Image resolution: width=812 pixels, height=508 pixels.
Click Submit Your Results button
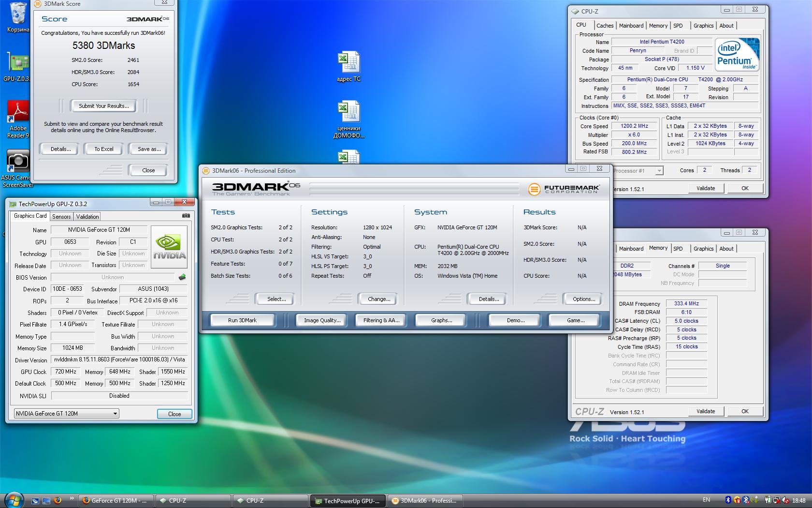point(103,106)
